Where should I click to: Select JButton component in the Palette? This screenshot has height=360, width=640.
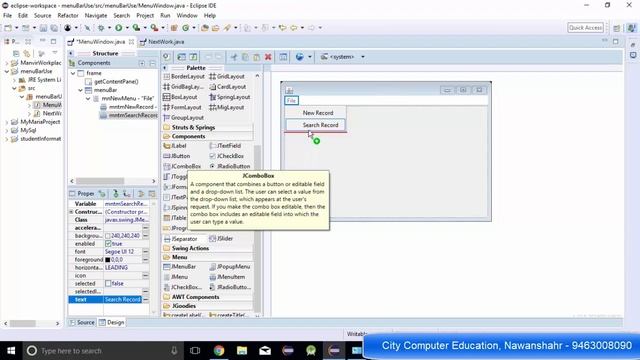[177, 156]
